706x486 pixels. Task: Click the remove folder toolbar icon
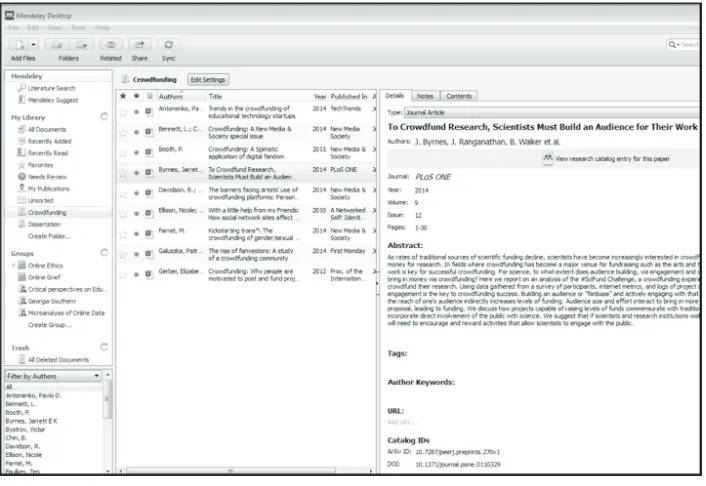point(81,45)
